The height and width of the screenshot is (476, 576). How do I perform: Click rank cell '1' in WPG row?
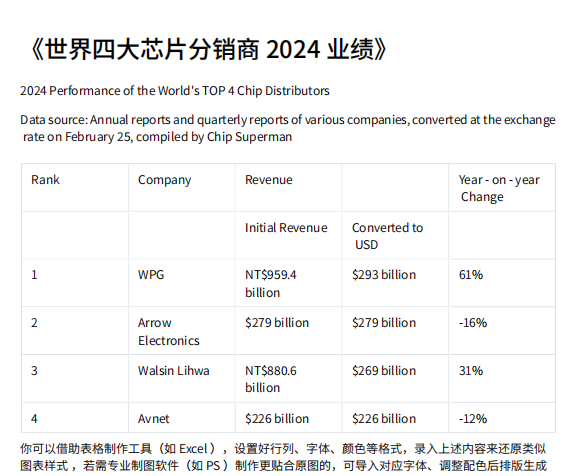click(75, 283)
